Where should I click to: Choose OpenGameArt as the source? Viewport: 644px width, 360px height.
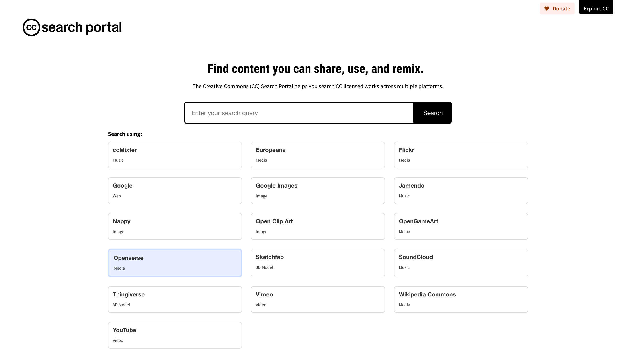(461, 226)
